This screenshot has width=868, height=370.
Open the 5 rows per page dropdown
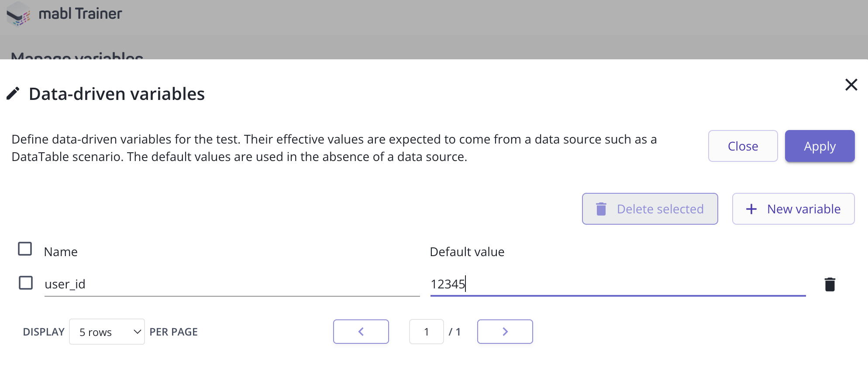(107, 332)
